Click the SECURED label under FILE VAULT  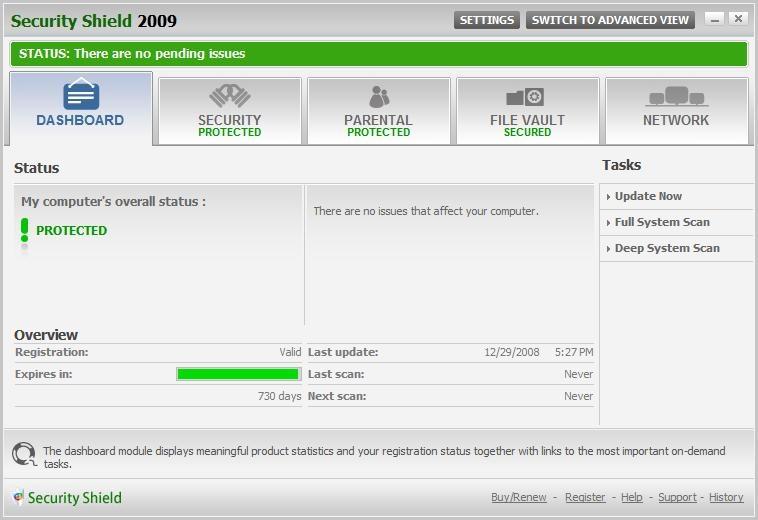[527, 132]
